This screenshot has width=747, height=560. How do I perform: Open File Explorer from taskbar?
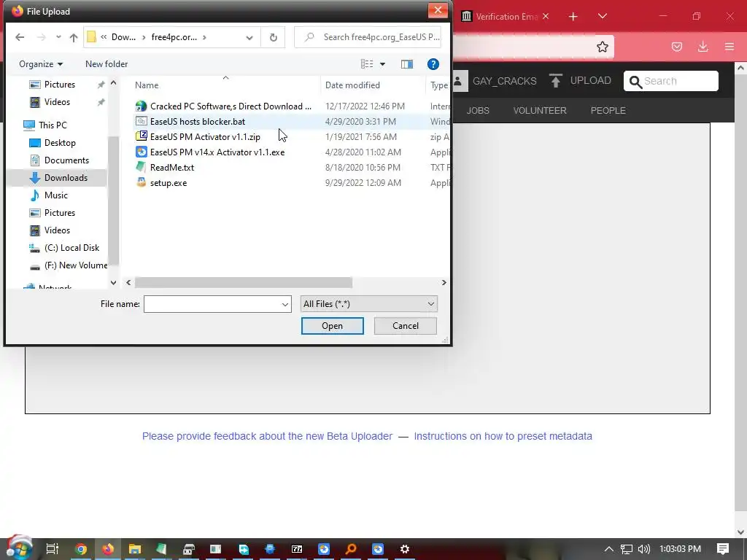pos(135,549)
